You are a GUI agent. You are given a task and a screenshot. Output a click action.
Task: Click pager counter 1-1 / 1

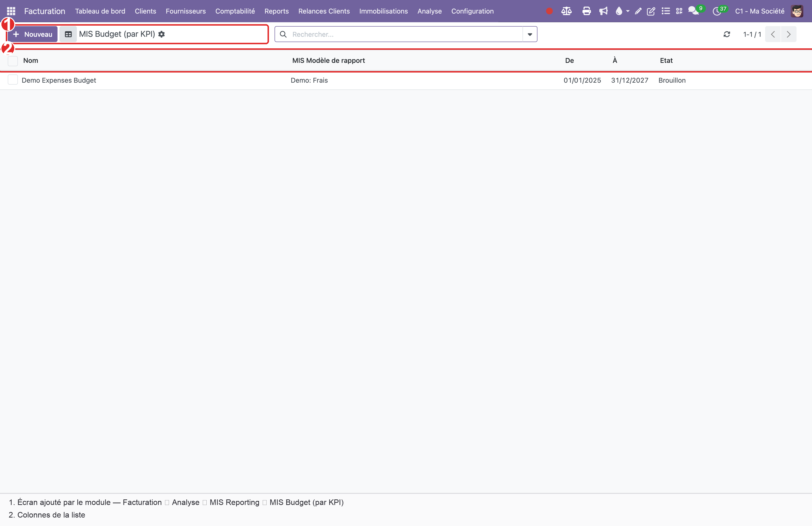coord(752,34)
